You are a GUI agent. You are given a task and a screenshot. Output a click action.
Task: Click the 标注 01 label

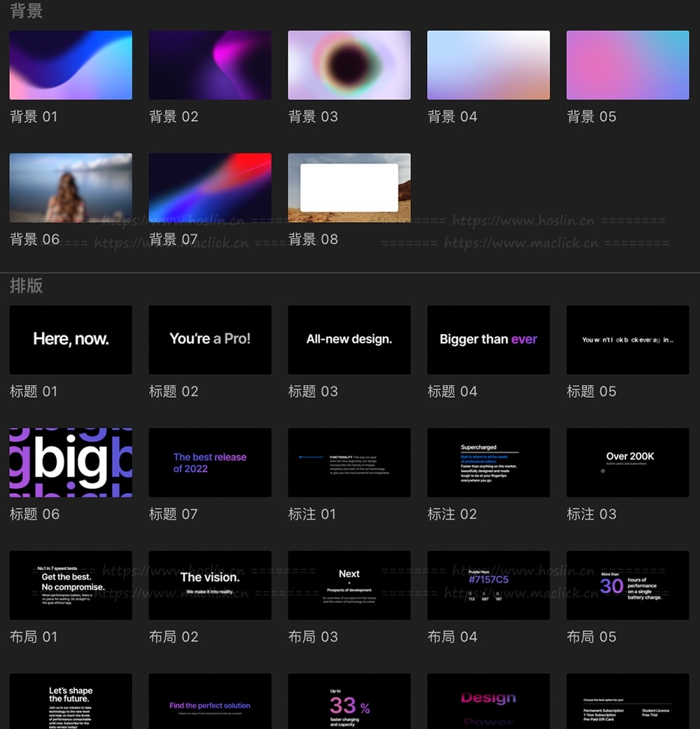312,514
